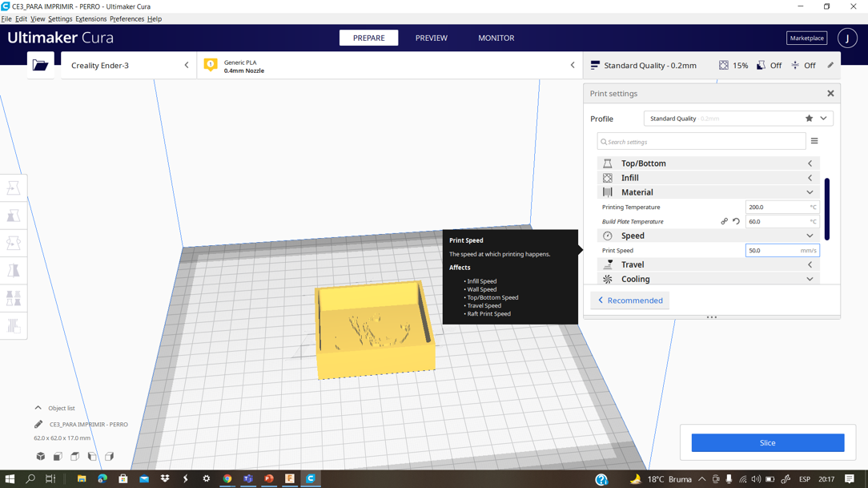The height and width of the screenshot is (488, 868).
Task: Expand the Top/Bottom settings category
Action: (x=708, y=163)
